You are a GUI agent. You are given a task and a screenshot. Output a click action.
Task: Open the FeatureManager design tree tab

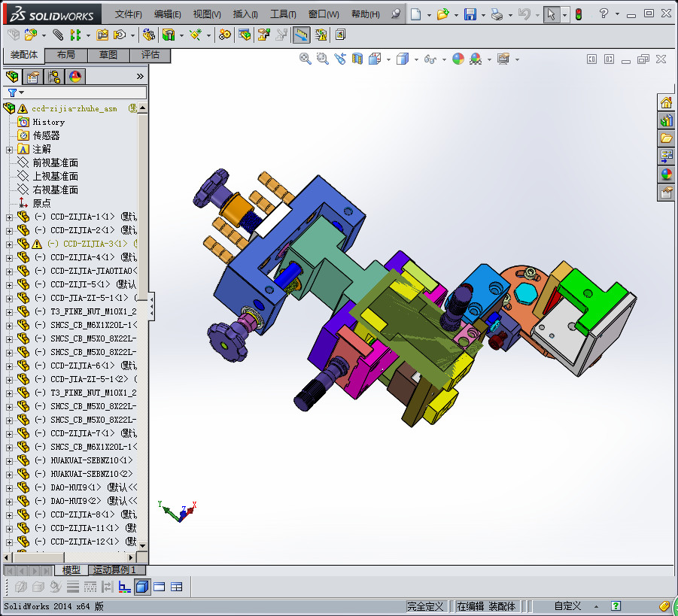pos(13,77)
